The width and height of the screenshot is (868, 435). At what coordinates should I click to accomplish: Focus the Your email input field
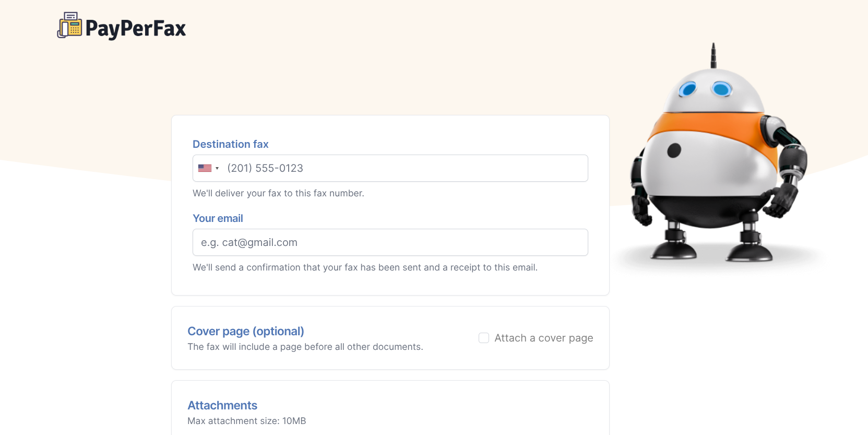click(x=390, y=242)
